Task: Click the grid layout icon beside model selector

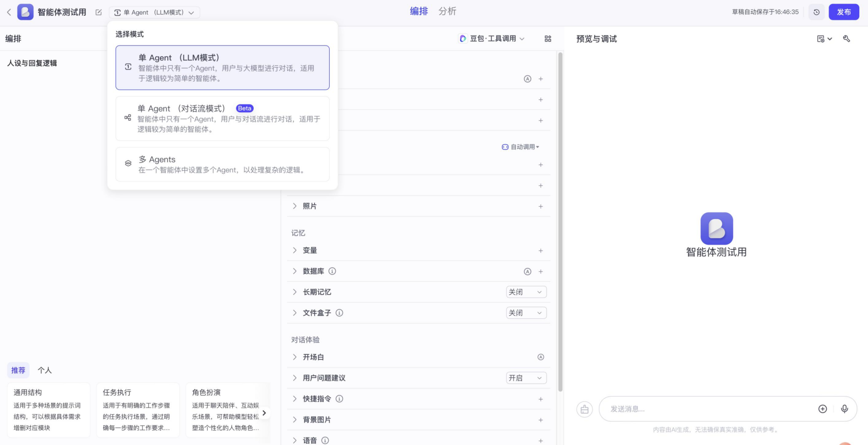Action: click(548, 39)
